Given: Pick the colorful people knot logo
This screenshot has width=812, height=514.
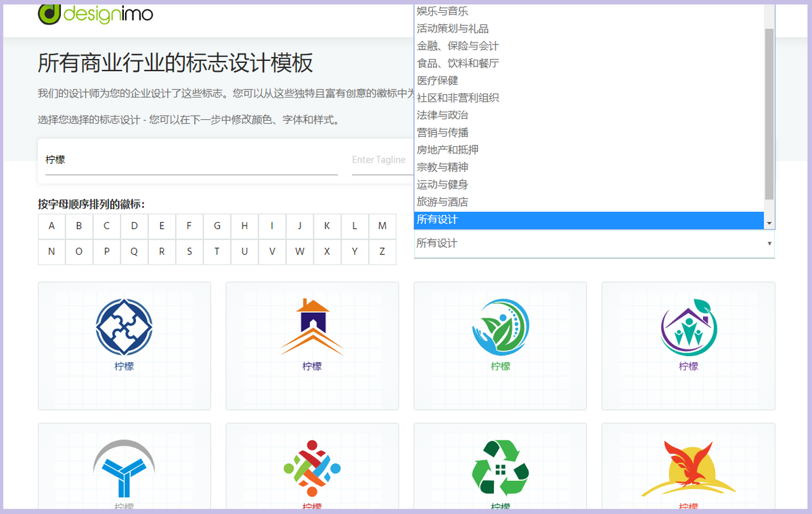Looking at the screenshot, I should point(312,467).
